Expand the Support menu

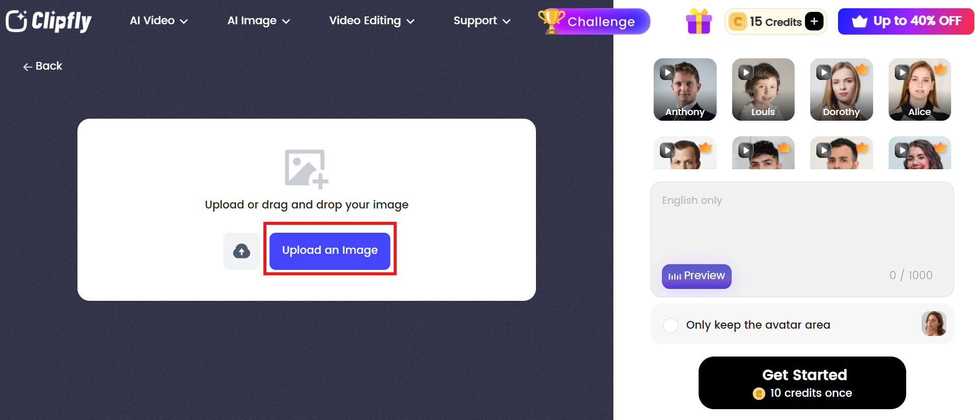tap(482, 21)
